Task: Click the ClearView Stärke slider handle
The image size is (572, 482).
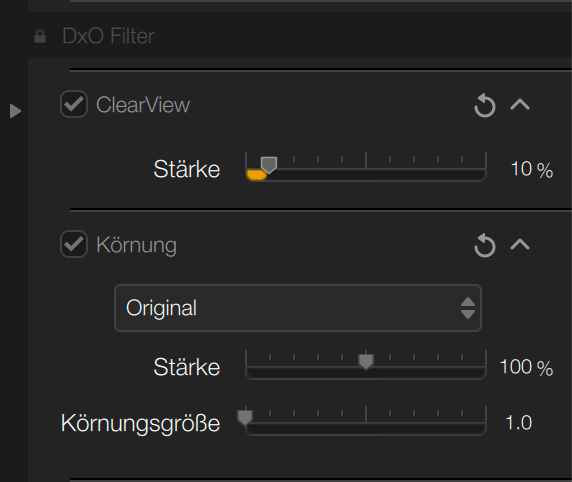Action: click(269, 165)
